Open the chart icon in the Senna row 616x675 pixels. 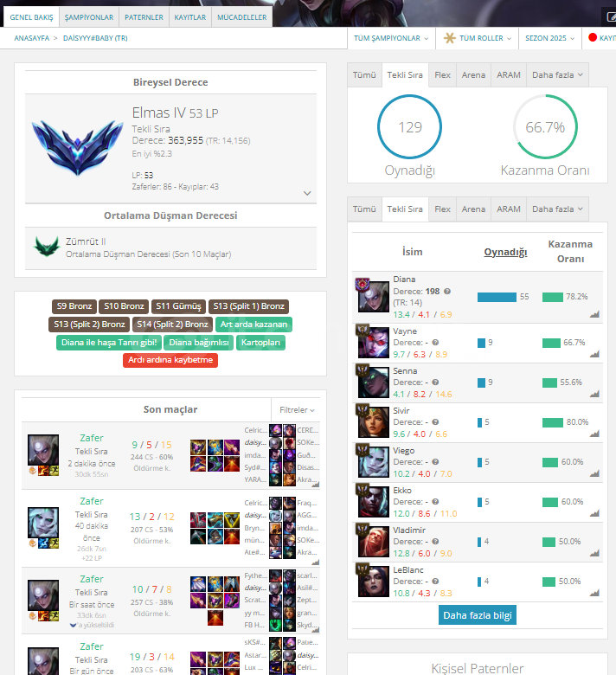coord(594,394)
